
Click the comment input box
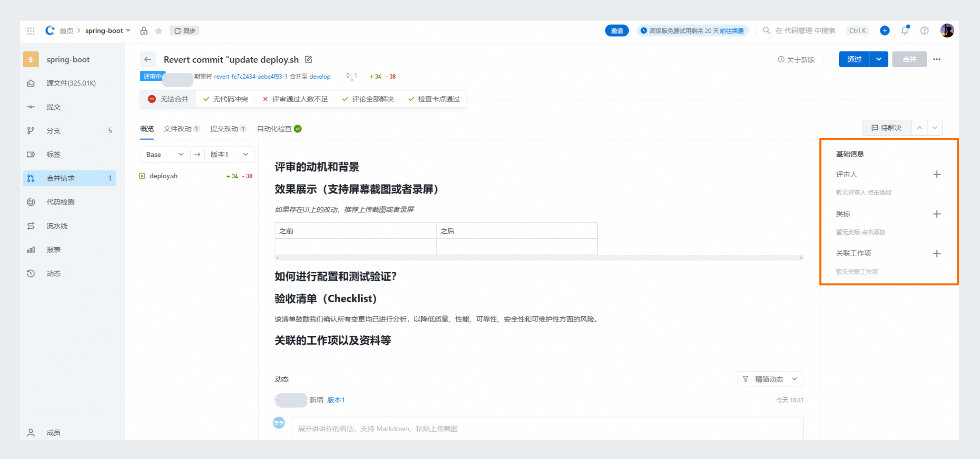[547, 429]
